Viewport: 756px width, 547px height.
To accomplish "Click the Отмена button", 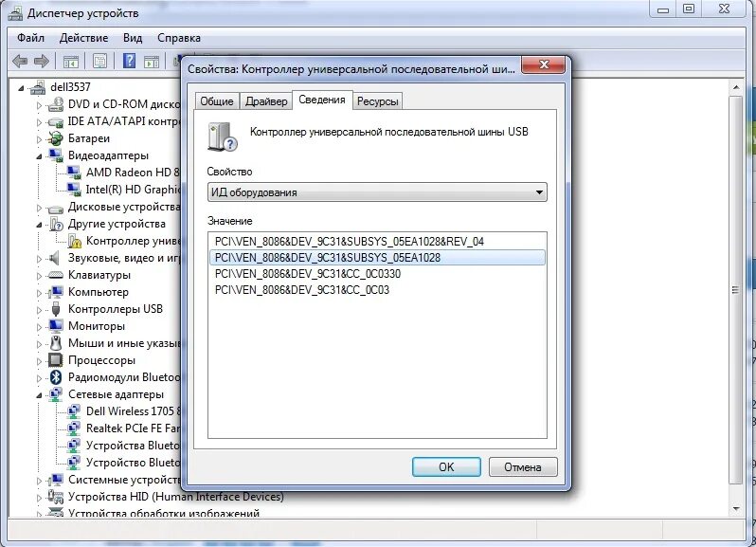I will click(523, 467).
